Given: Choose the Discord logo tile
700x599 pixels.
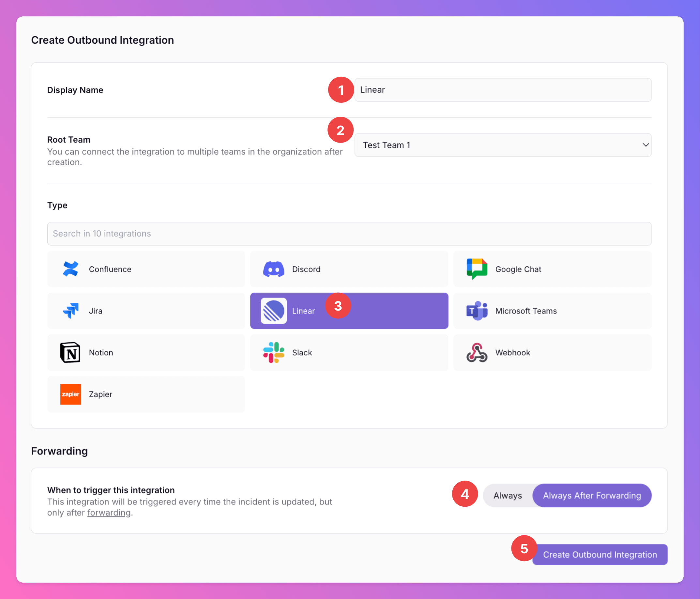Looking at the screenshot, I should coord(273,269).
